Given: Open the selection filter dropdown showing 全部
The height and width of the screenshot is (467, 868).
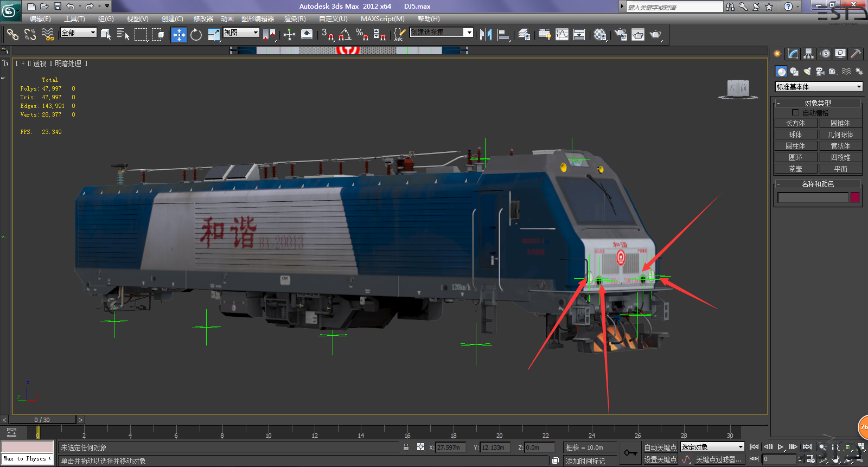Looking at the screenshot, I should click(78, 33).
